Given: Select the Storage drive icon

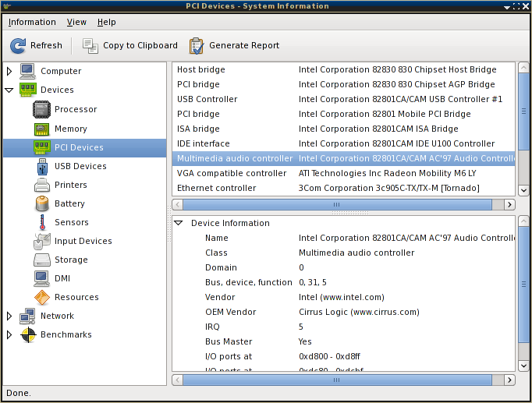Looking at the screenshot, I should tap(42, 260).
